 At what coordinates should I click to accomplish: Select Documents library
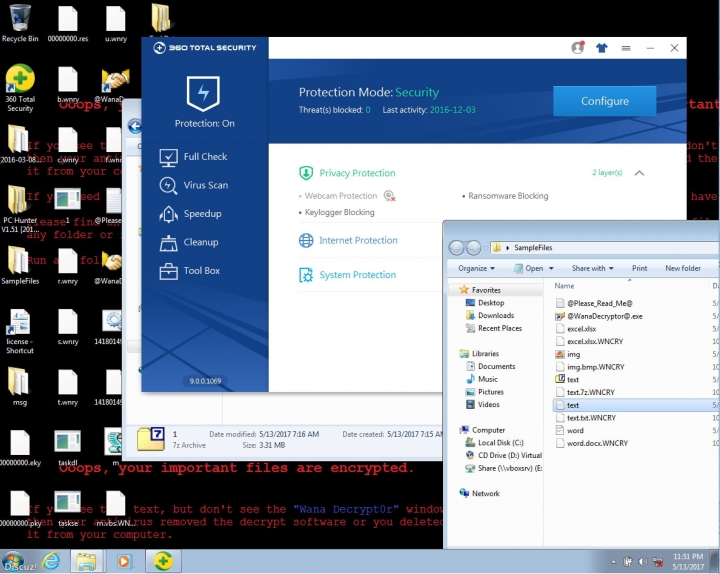click(496, 367)
